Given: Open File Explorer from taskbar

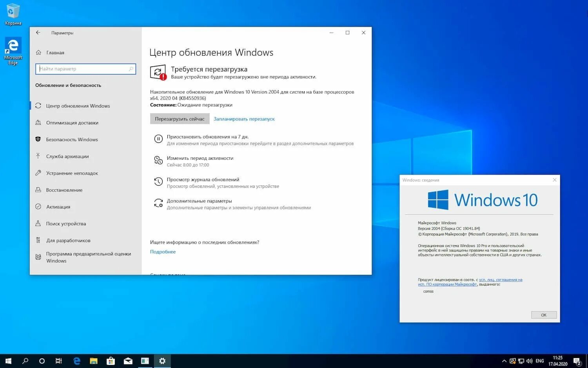Looking at the screenshot, I should coord(94,361).
